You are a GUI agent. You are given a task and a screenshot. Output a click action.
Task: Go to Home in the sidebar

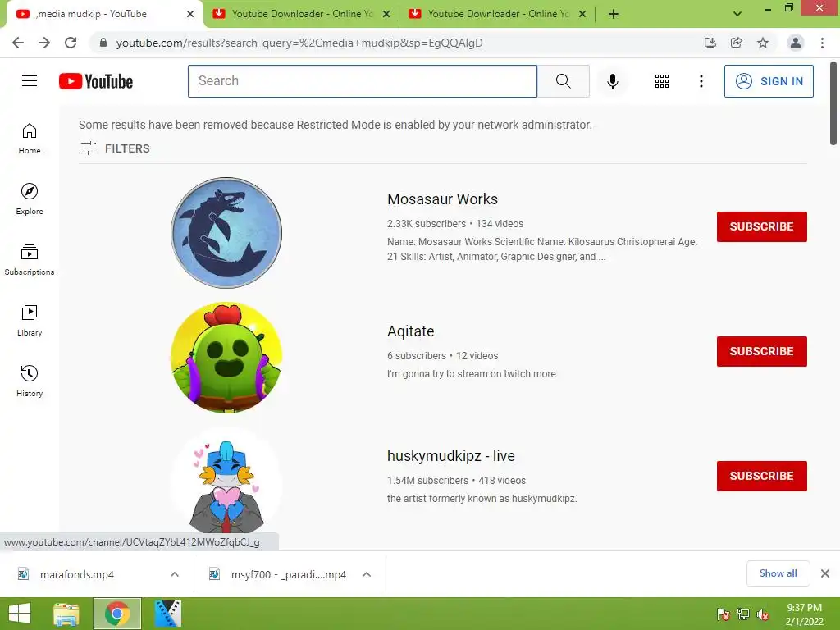pyautogui.click(x=30, y=139)
